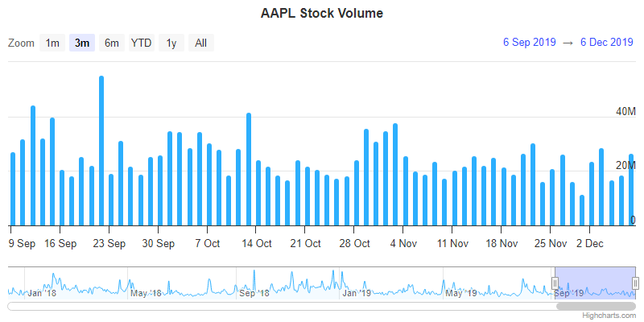This screenshot has width=644, height=322.
Task: Grab the navigator right handle
Action: pos(635,283)
